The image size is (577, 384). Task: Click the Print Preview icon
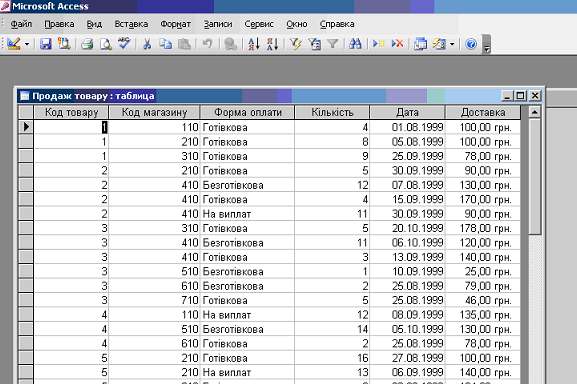tap(106, 44)
